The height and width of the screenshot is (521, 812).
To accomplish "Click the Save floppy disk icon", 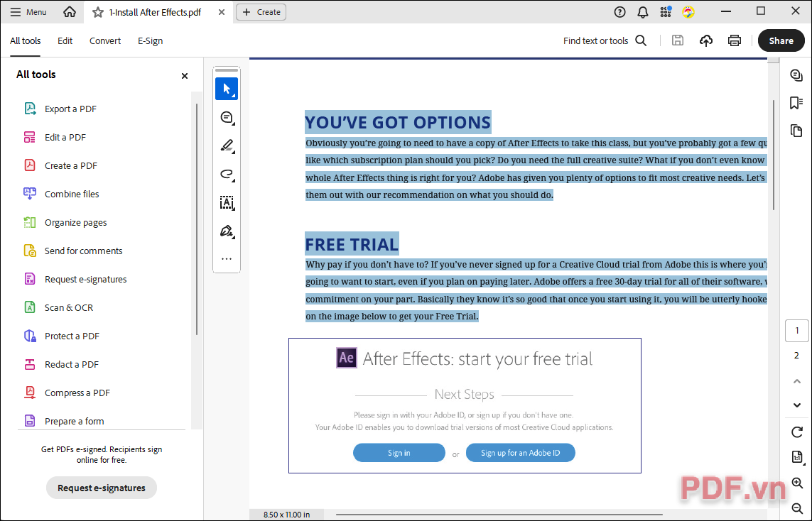I will pyautogui.click(x=677, y=40).
